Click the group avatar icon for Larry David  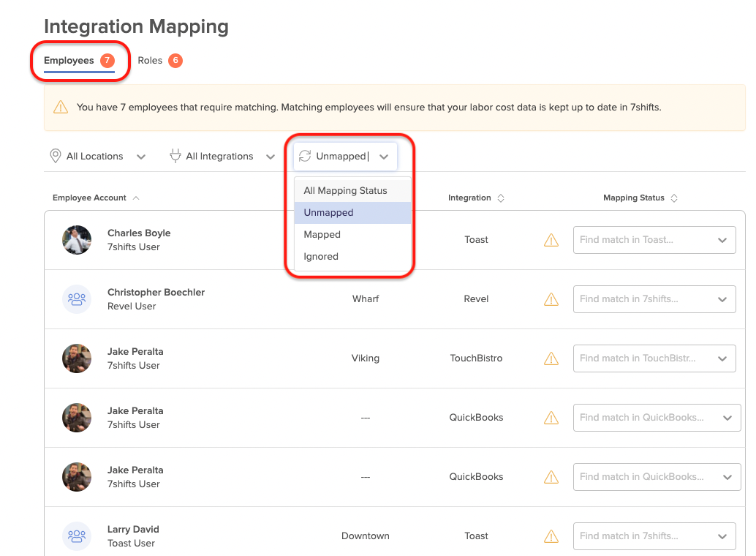pos(77,536)
